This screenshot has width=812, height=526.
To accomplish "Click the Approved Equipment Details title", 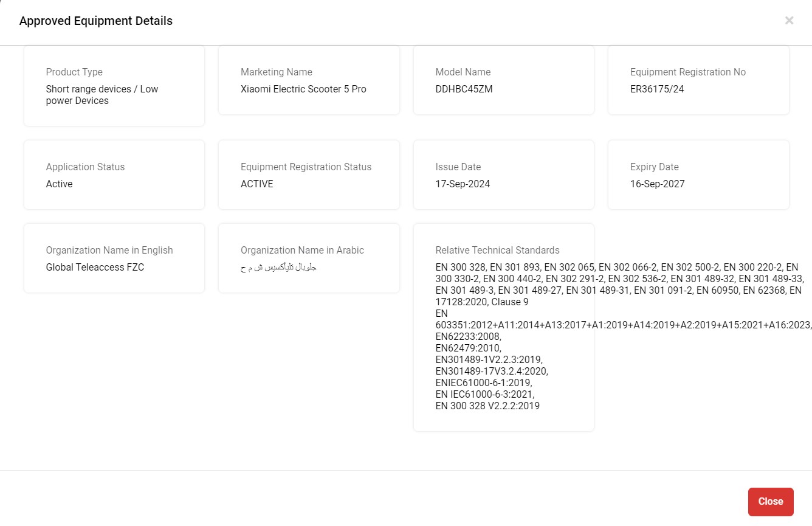I will 96,21.
